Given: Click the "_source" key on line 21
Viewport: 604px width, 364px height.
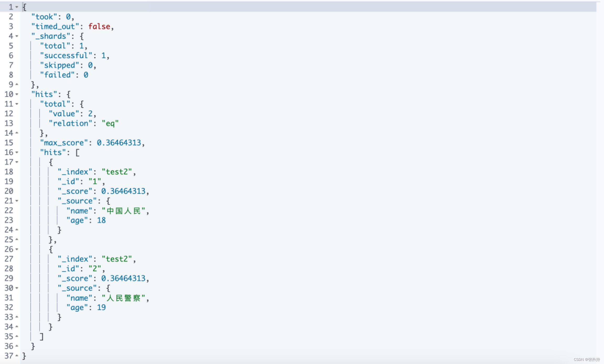Looking at the screenshot, I should coord(77,201).
